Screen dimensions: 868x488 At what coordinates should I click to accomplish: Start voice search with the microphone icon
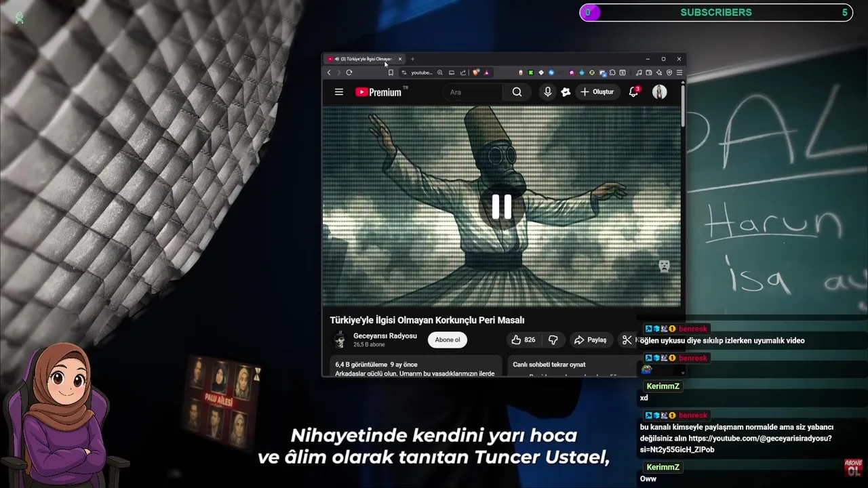click(548, 92)
